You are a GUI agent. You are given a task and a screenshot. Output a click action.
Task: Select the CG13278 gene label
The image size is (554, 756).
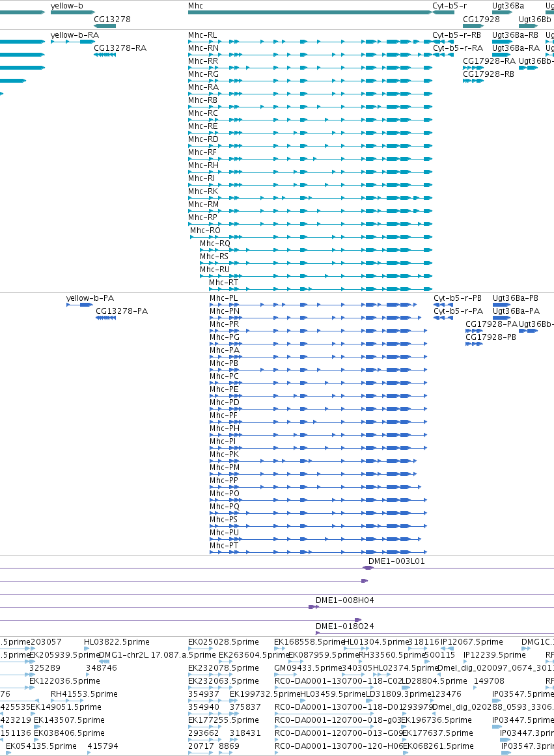point(112,20)
